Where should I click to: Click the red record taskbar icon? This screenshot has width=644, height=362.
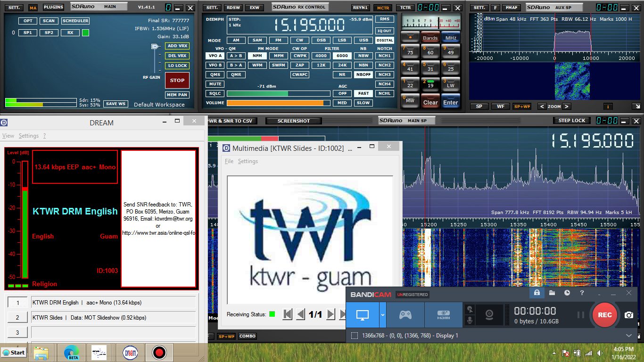coord(159,352)
